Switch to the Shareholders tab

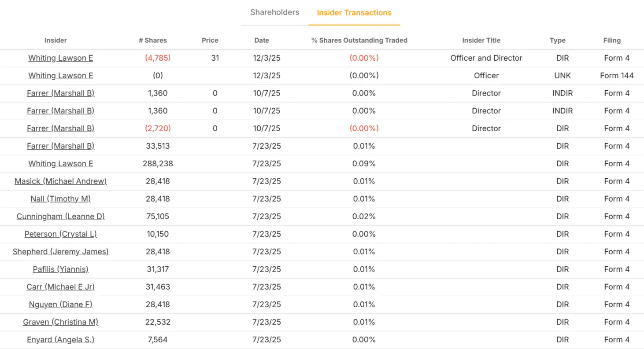click(x=274, y=12)
